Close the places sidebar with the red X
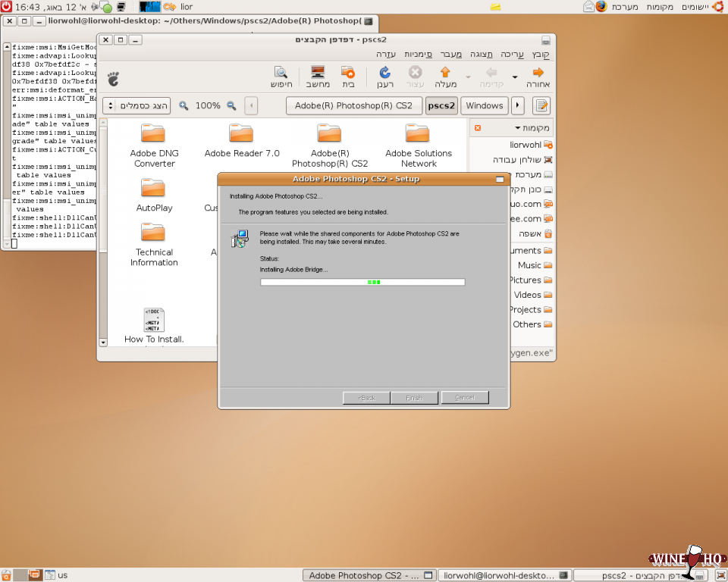728x582 pixels. 478,127
